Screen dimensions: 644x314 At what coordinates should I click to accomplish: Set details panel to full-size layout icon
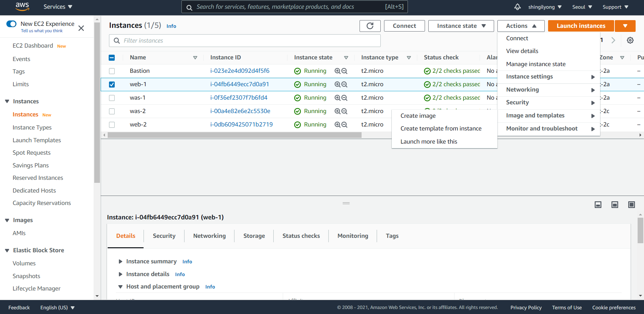[x=632, y=205]
